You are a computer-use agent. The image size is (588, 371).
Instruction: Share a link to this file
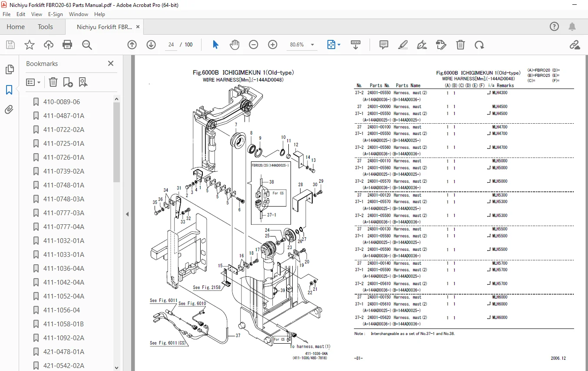coord(575,45)
